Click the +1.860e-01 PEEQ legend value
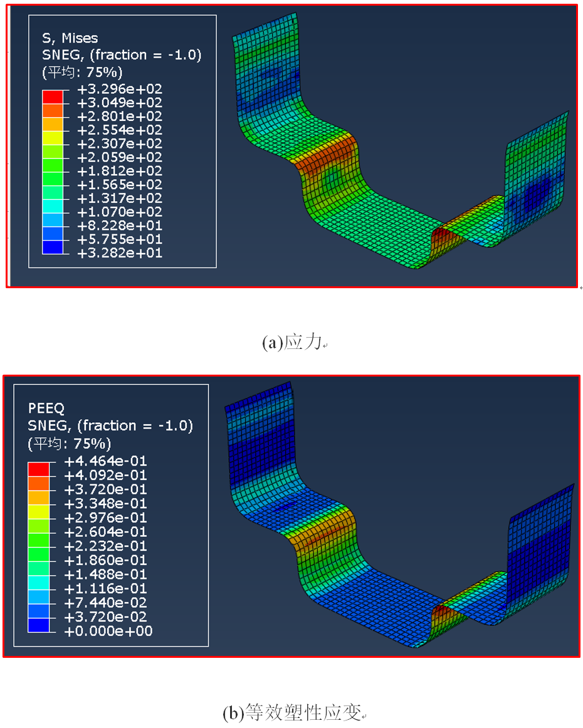The image size is (583, 728). 105,560
